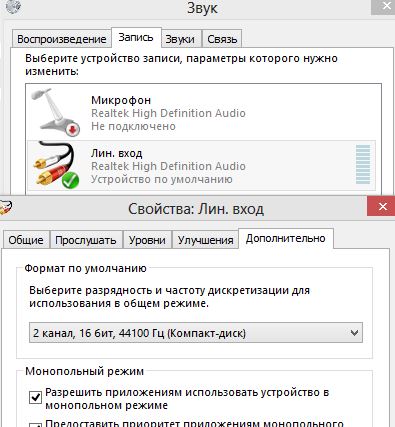Screen dimensions: 395x427
Task: Open the Звуки tab
Action: (180, 39)
